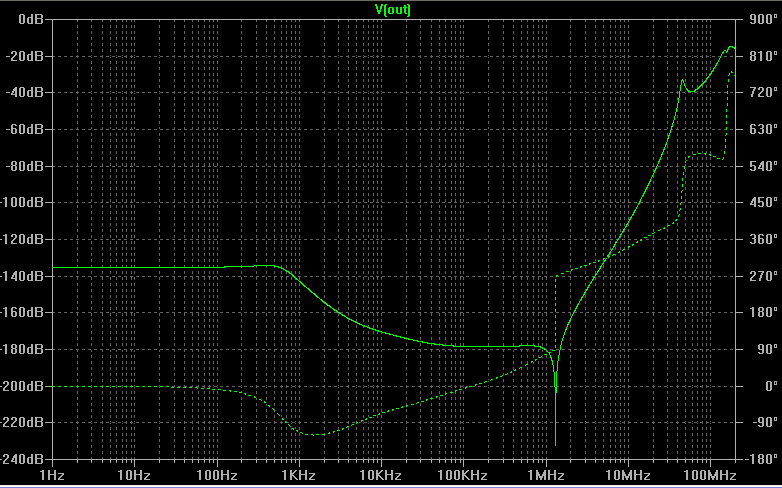Viewport: 782px width, 488px height.
Task: Click the 1KHz frequency axis label
Action: 298,476
